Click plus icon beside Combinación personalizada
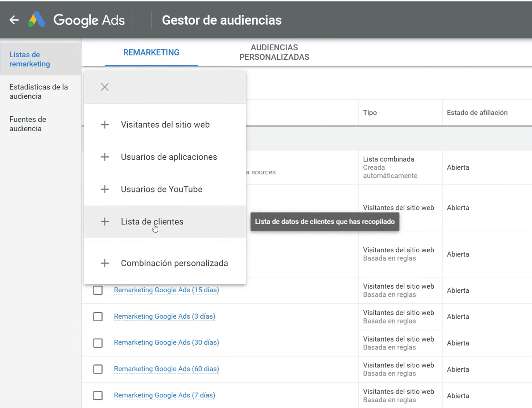This screenshot has width=532, height=408. pyautogui.click(x=104, y=263)
